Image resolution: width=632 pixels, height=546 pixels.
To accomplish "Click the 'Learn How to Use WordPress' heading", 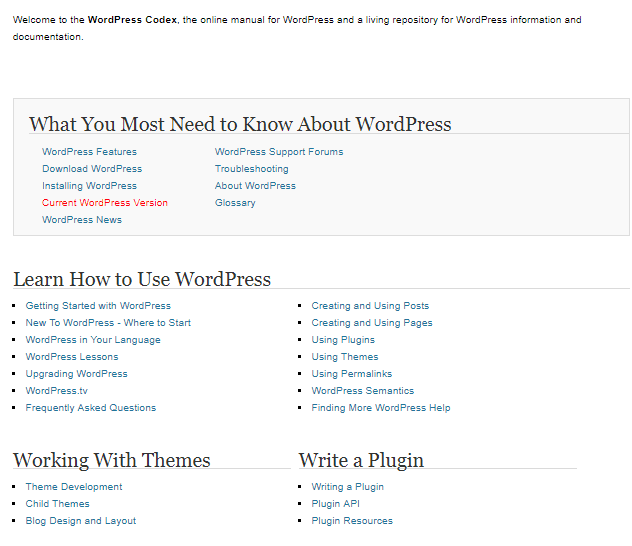I will (142, 279).
